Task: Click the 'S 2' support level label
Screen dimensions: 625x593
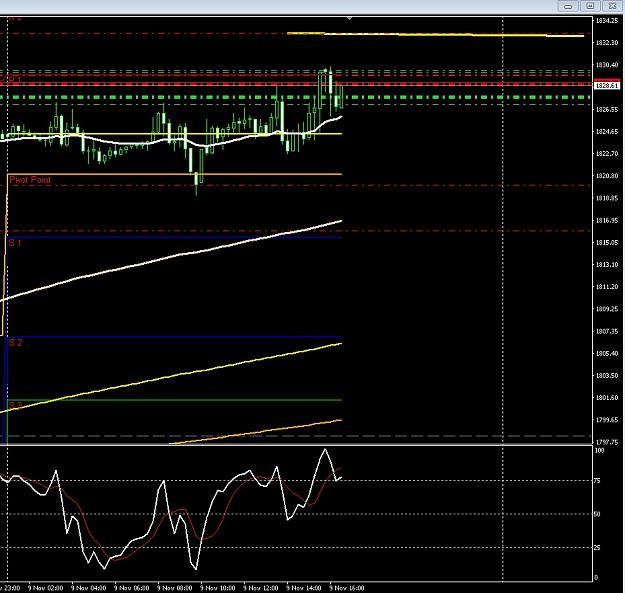Action: pos(16,343)
